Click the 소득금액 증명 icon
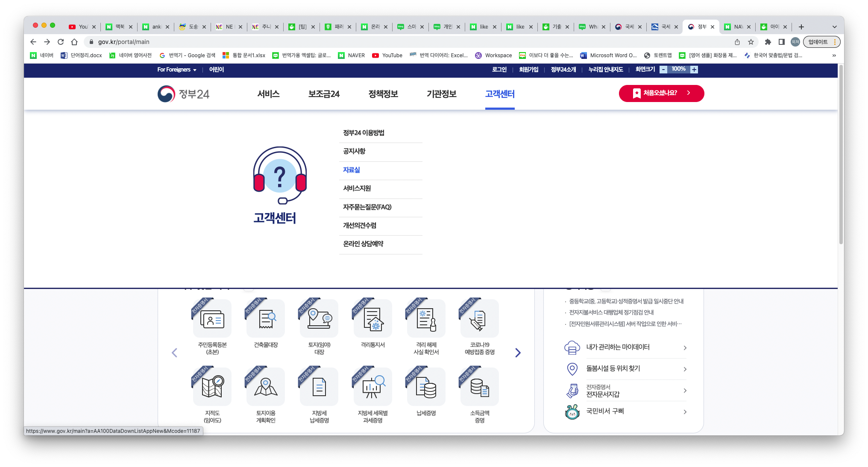Image resolution: width=868 pixels, height=467 pixels. click(479, 387)
